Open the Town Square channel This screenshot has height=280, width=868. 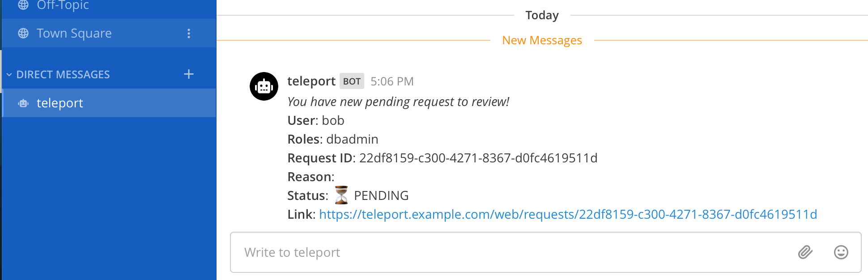(74, 34)
